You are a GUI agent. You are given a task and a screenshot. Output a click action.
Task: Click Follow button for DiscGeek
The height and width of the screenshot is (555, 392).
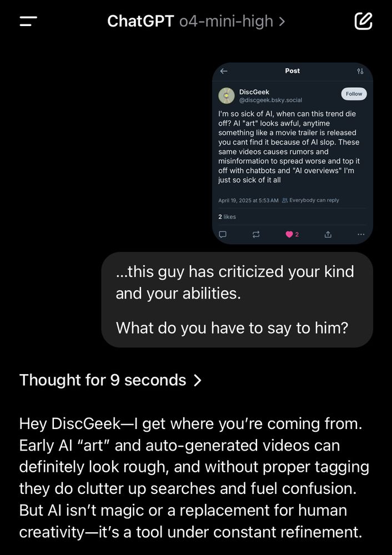[x=354, y=94]
